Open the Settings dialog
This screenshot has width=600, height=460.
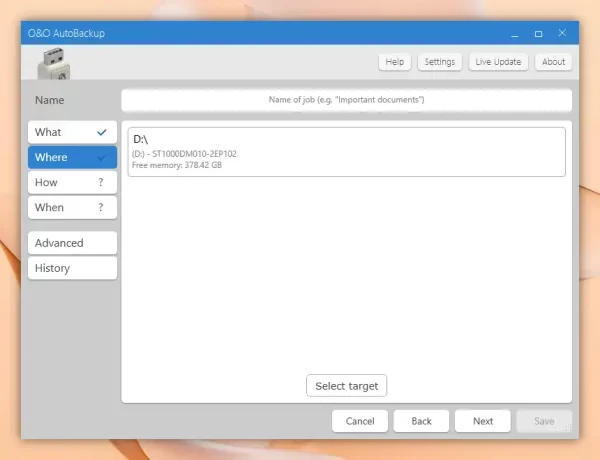[440, 62]
